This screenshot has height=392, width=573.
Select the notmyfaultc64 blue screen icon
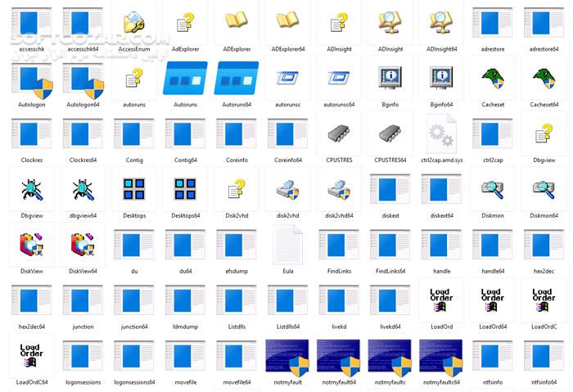tap(441, 358)
